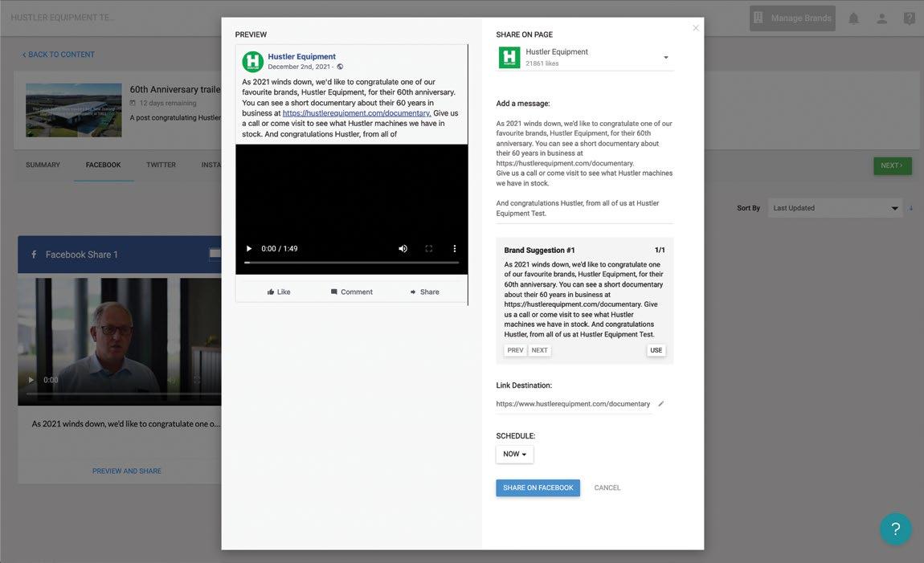Image resolution: width=924 pixels, height=563 pixels.
Task: Switch to the FACEBOOK tab
Action: coord(103,165)
